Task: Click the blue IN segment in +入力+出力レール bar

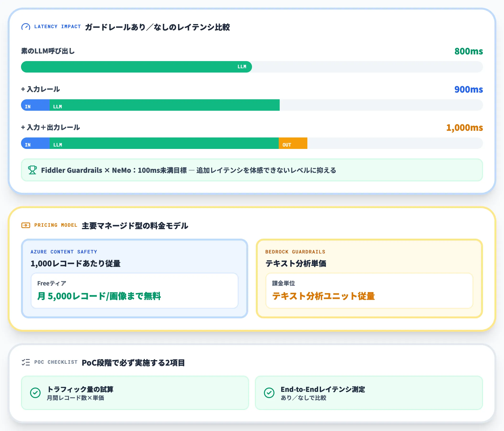Action: point(35,143)
